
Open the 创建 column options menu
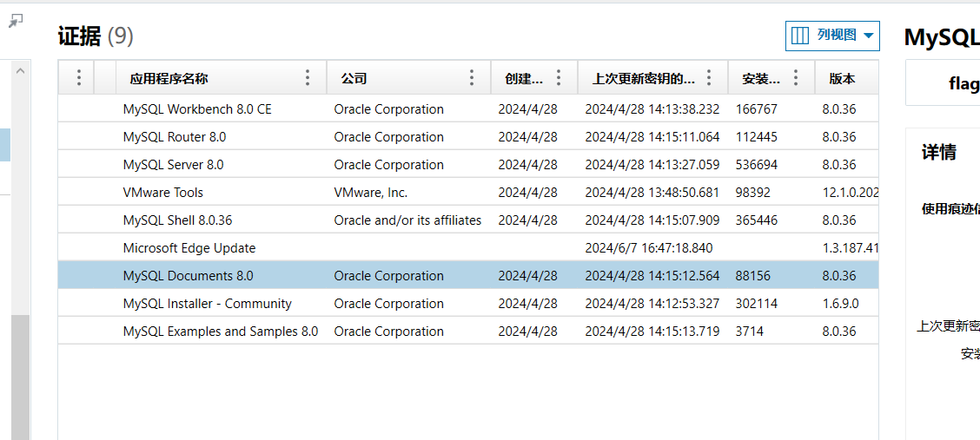click(x=559, y=77)
